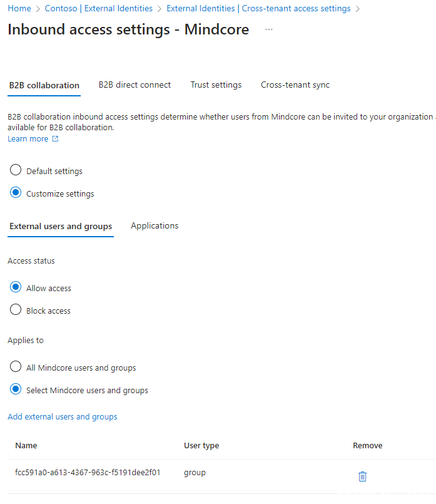Click the Cross-tenant access settings breadcrumb
436x504 pixels.
[258, 9]
